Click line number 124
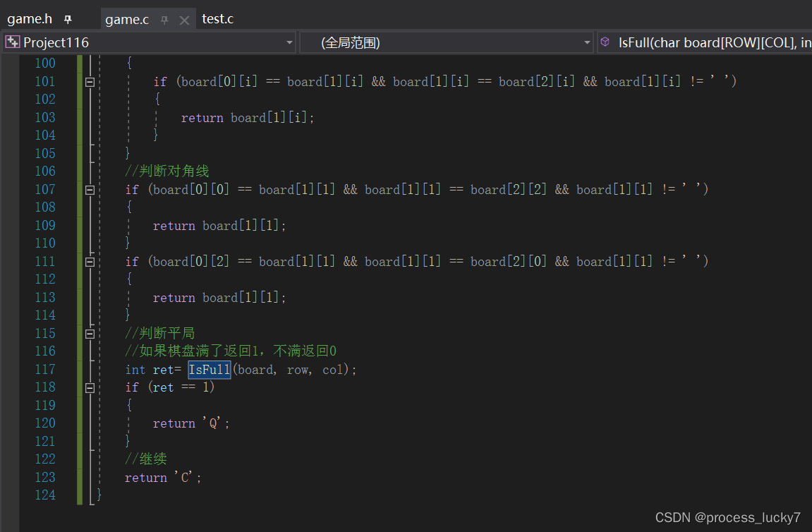The height and width of the screenshot is (532, 812). [x=45, y=495]
